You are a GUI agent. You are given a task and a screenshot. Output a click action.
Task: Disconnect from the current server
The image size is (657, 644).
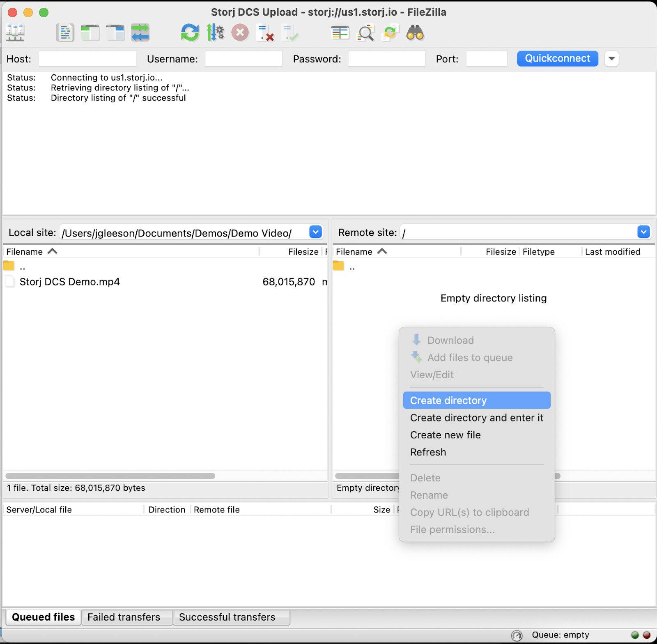[265, 33]
